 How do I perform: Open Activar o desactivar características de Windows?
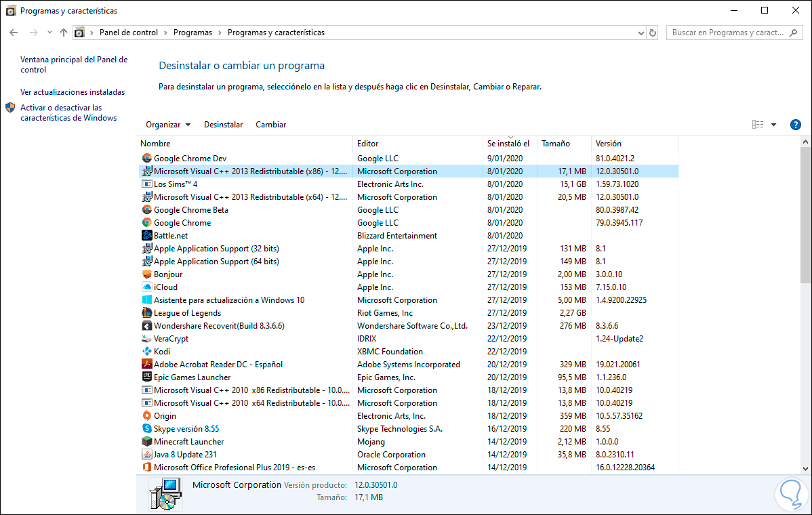[68, 113]
